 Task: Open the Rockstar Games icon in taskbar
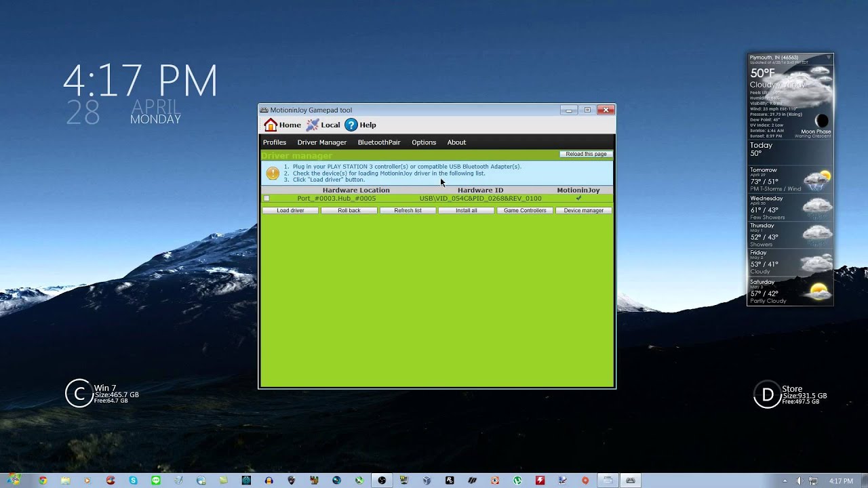tap(449, 481)
